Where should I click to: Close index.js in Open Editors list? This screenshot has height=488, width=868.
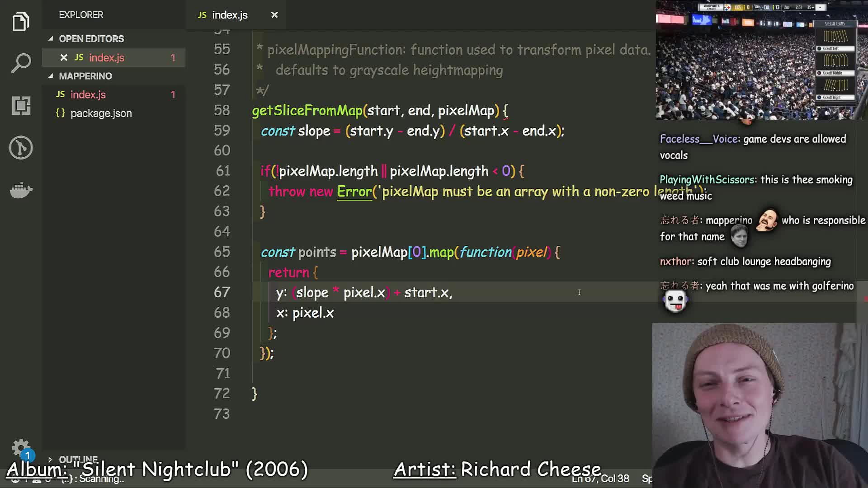pyautogui.click(x=64, y=57)
